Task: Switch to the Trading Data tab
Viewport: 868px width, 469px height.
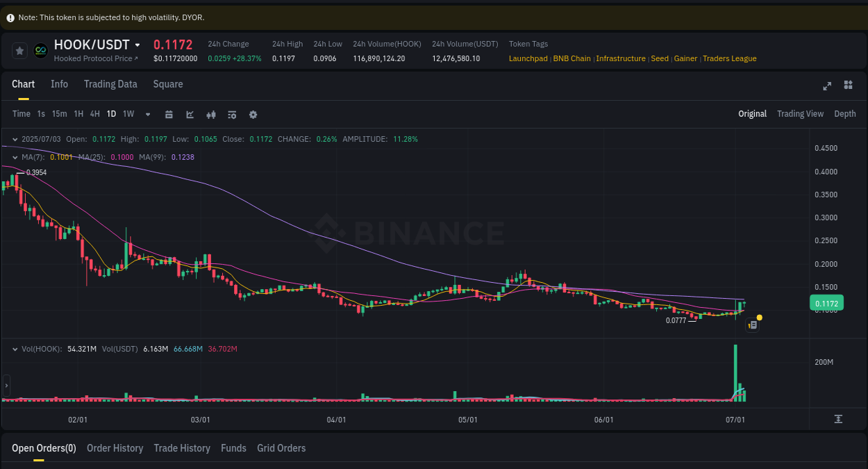Action: click(x=110, y=84)
